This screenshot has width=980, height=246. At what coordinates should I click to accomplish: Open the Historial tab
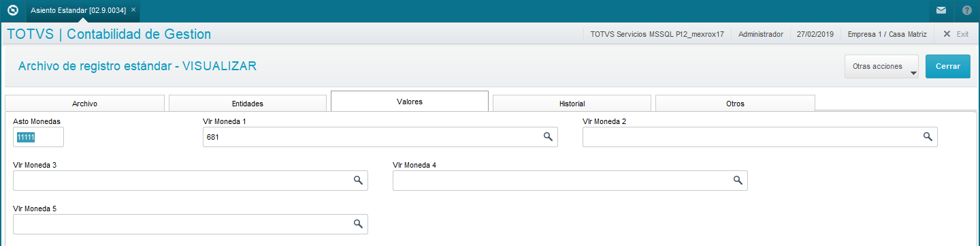click(572, 104)
